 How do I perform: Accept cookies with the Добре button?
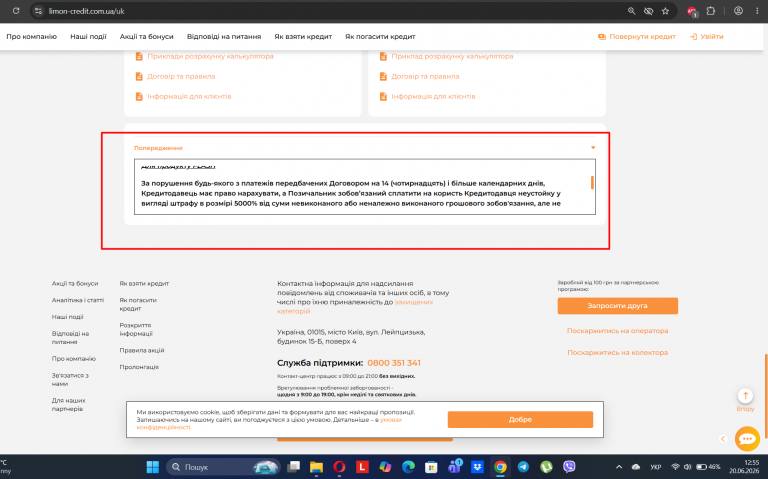click(520, 419)
